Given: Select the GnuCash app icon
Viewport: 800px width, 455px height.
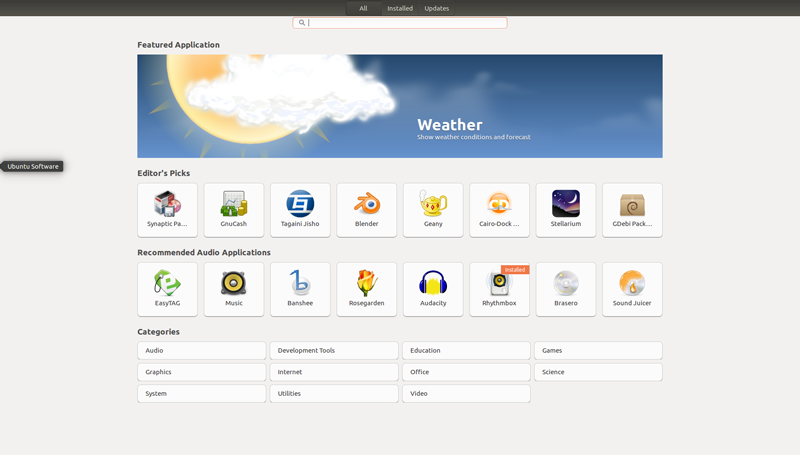Looking at the screenshot, I should pyautogui.click(x=233, y=204).
